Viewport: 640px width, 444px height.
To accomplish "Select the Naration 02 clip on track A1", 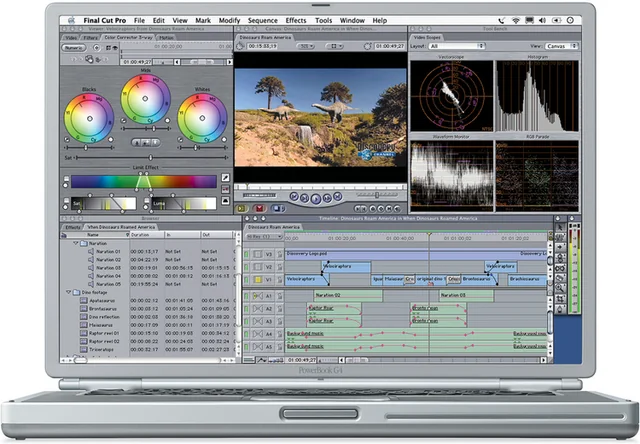I will [x=348, y=295].
